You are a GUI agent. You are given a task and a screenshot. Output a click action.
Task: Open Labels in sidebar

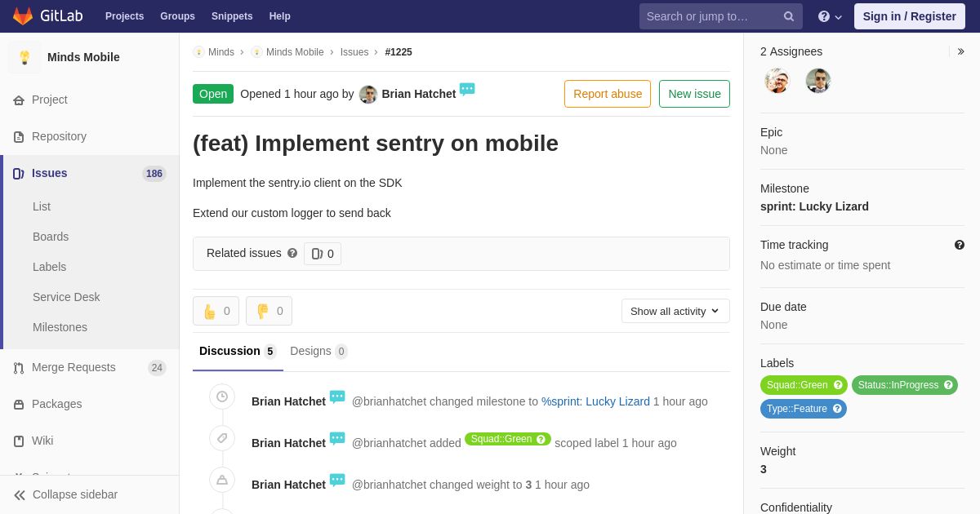pyautogui.click(x=49, y=268)
